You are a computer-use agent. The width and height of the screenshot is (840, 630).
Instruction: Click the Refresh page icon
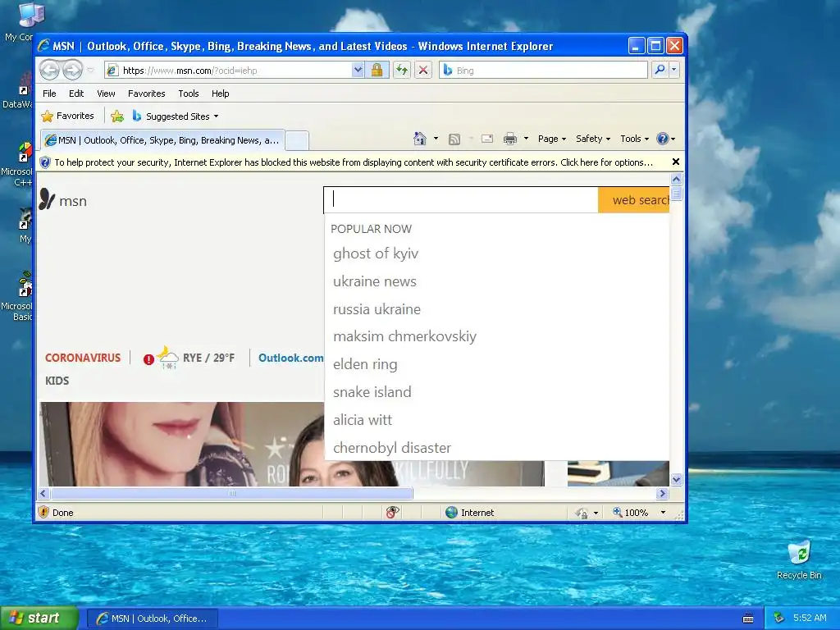402,71
